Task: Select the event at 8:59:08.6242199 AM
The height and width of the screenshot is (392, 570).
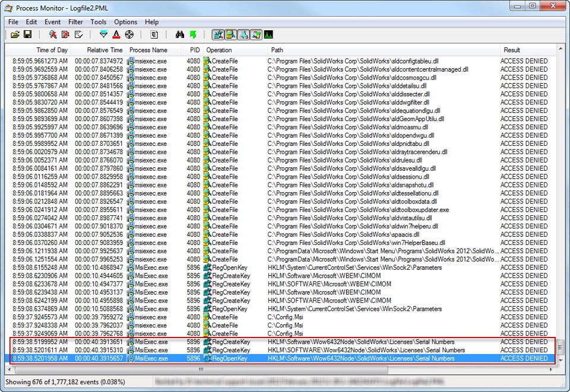Action: (280, 301)
